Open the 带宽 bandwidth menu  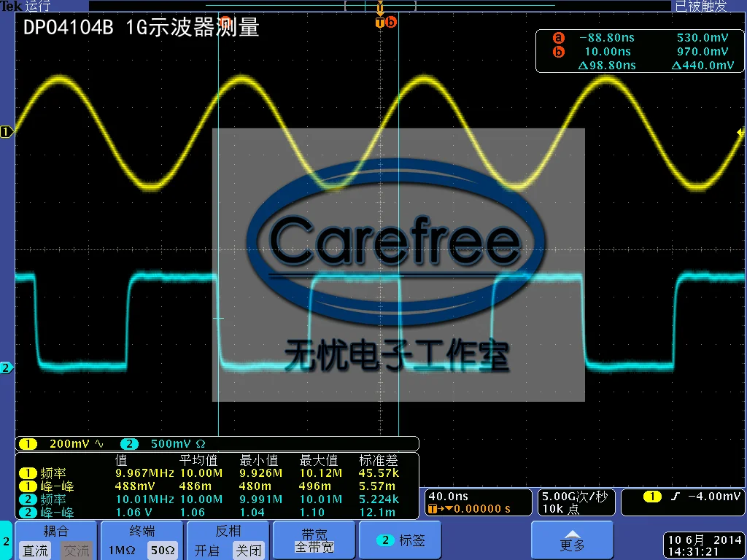(314, 541)
